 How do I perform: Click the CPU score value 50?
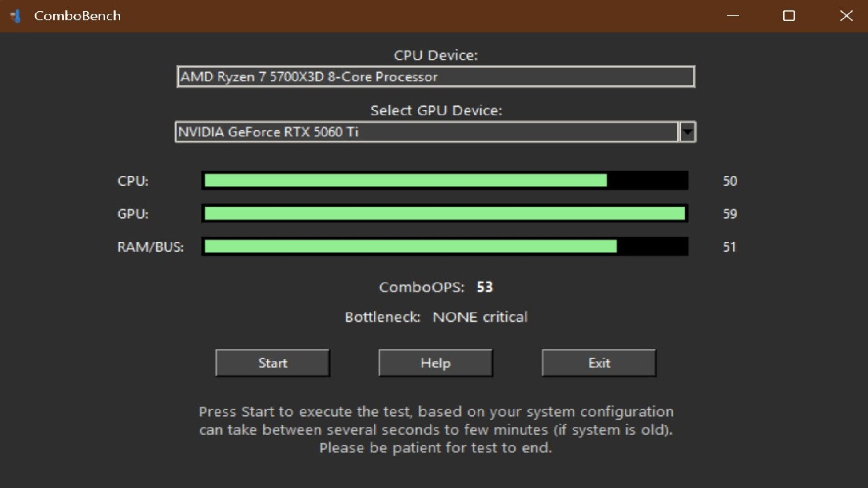730,181
